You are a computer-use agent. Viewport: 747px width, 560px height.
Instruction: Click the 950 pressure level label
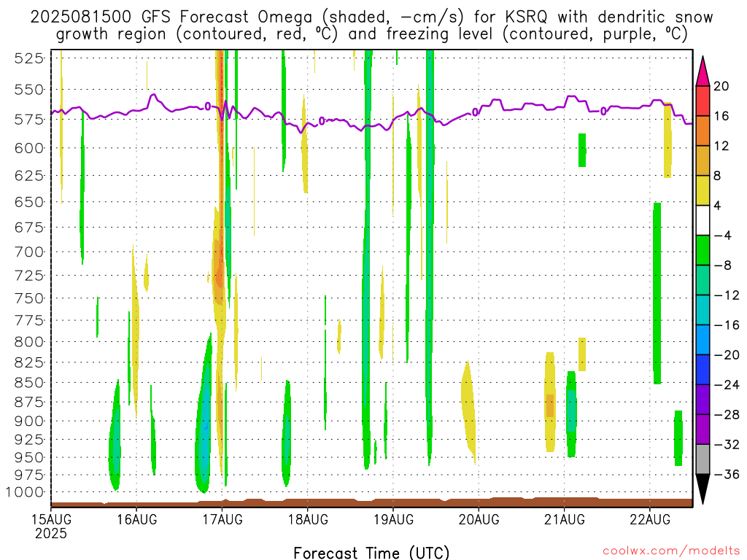point(29,458)
